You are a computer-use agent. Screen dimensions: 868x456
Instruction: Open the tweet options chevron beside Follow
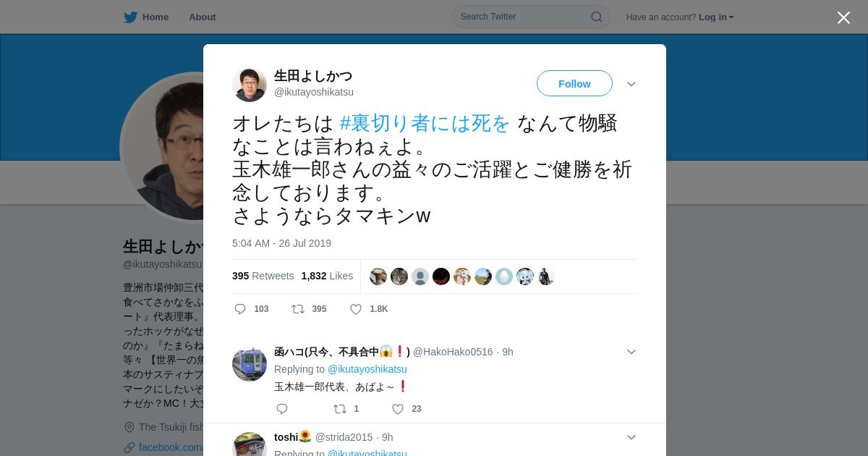631,84
